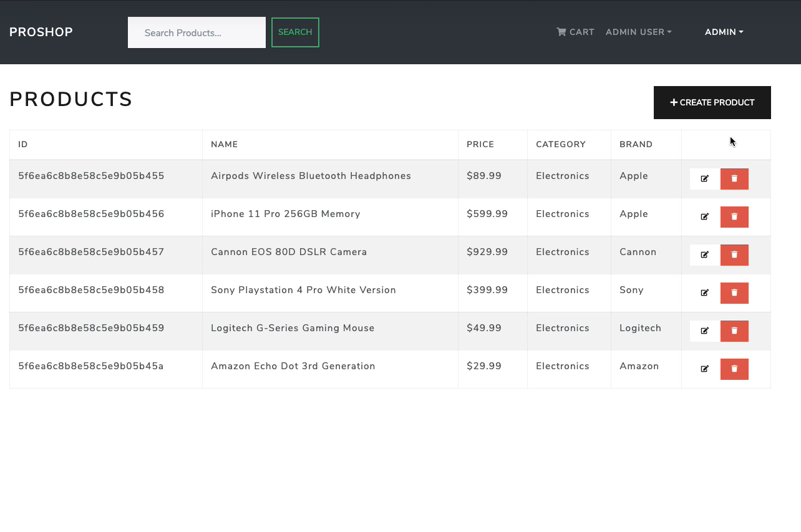Delete the Cannon EOS 80D DSLR Camera
The height and width of the screenshot is (532, 801).
[x=734, y=254]
